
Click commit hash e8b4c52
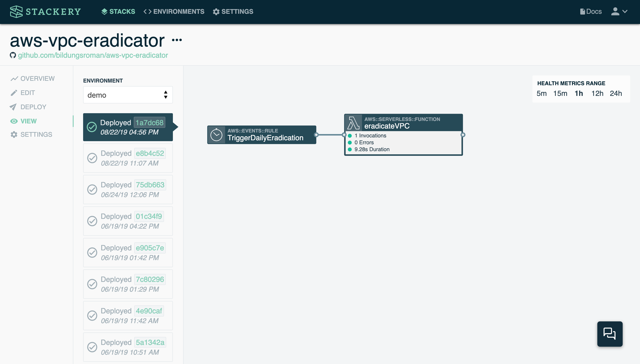point(150,153)
